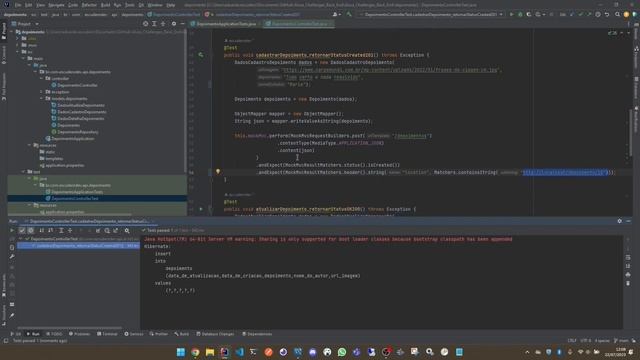Click the Debug bug icon in the top toolbar
This screenshot has height=360, width=640.
520,14
